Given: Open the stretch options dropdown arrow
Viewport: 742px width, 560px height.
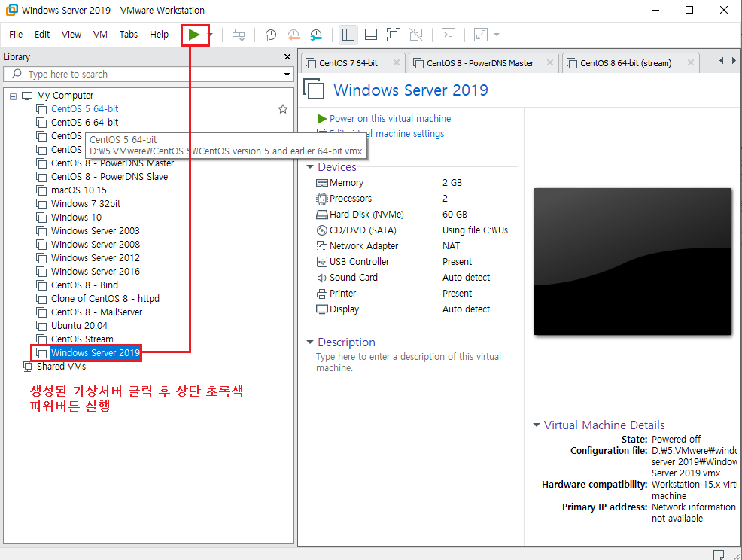Looking at the screenshot, I should [x=497, y=35].
